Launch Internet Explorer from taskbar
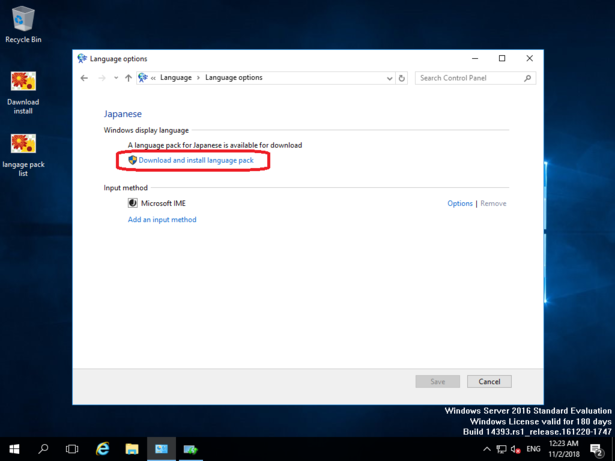 (x=103, y=449)
